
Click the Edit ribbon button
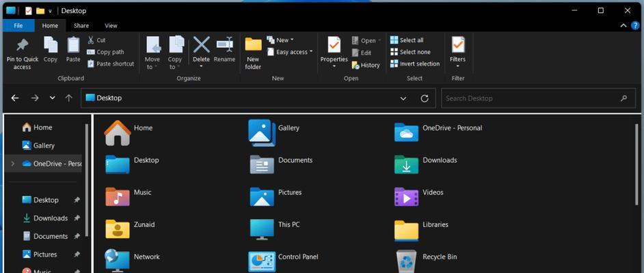pyautogui.click(x=362, y=53)
